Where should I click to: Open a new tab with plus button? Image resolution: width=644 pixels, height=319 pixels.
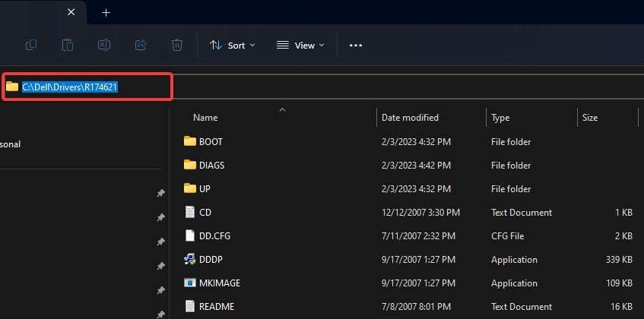tap(106, 13)
